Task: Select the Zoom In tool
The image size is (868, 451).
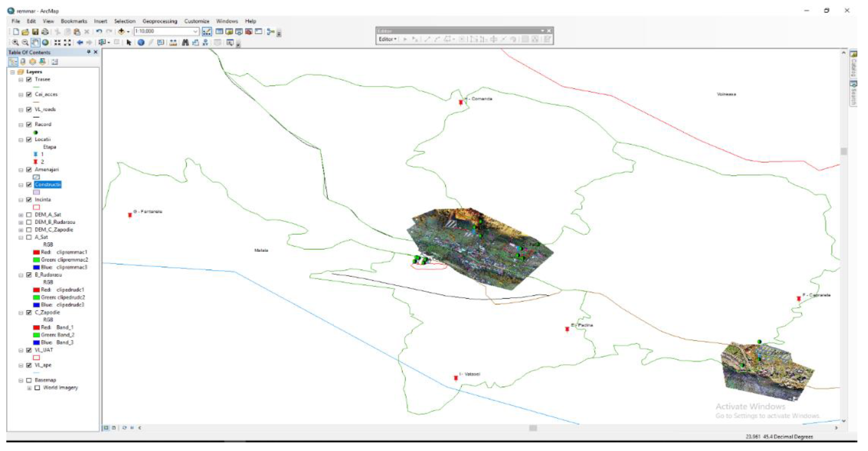Action: pyautogui.click(x=16, y=43)
